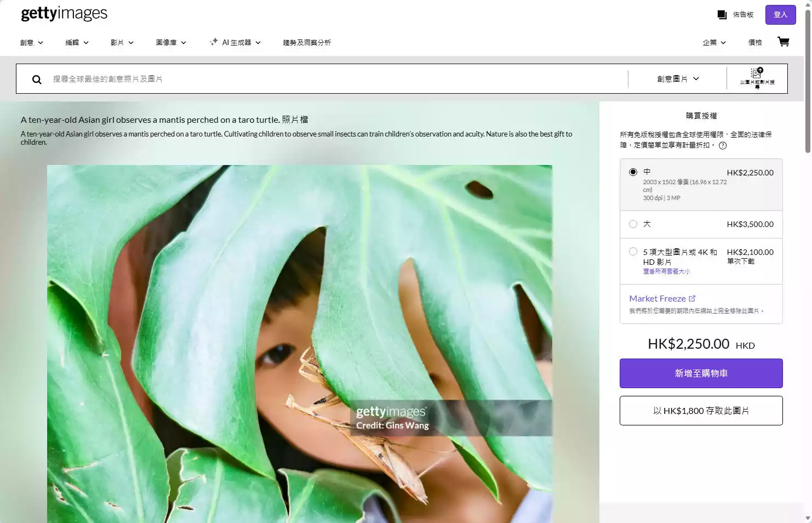The height and width of the screenshot is (523, 812).
Task: Click the licensing help question mark icon
Action: point(723,146)
